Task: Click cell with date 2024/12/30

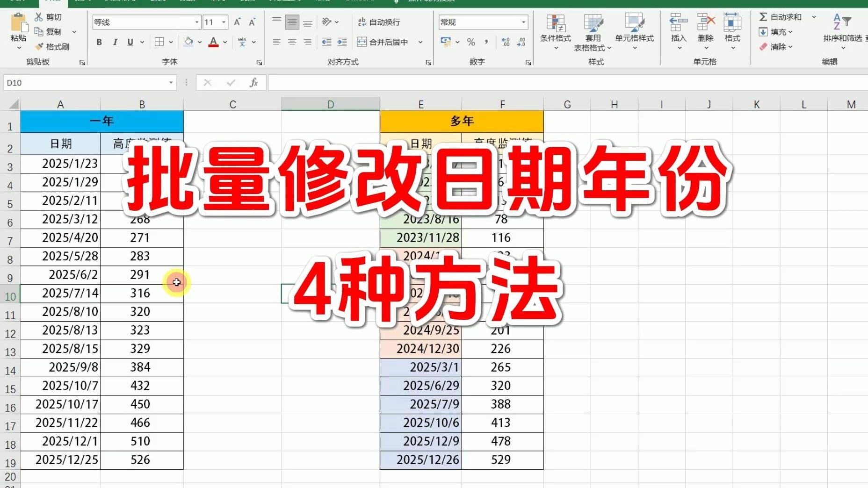Action: [x=421, y=349]
